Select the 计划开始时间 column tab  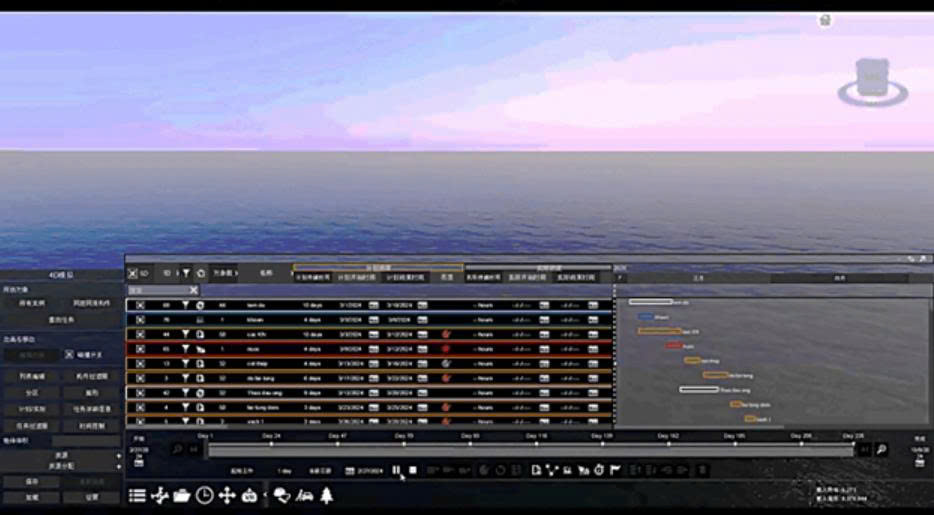click(x=357, y=277)
